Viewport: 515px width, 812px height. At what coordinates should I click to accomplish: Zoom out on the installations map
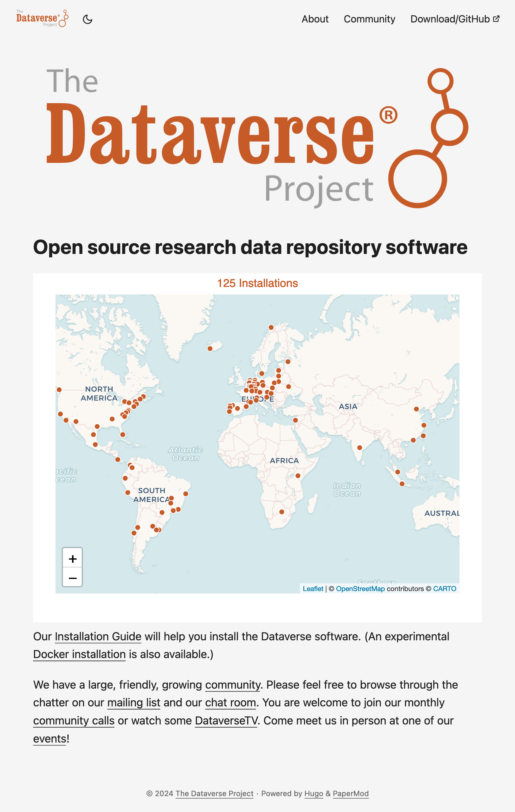pos(73,578)
